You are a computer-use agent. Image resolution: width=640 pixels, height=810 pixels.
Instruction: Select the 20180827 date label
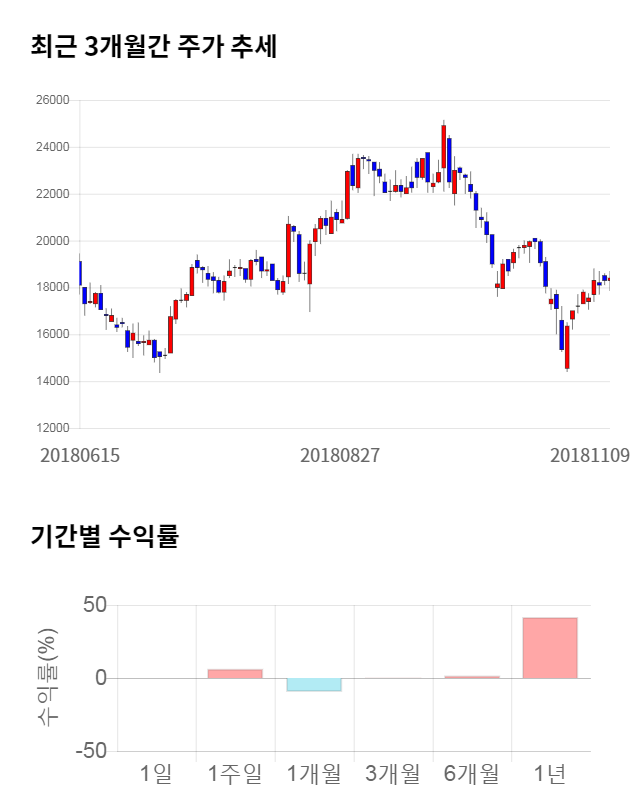(340, 455)
